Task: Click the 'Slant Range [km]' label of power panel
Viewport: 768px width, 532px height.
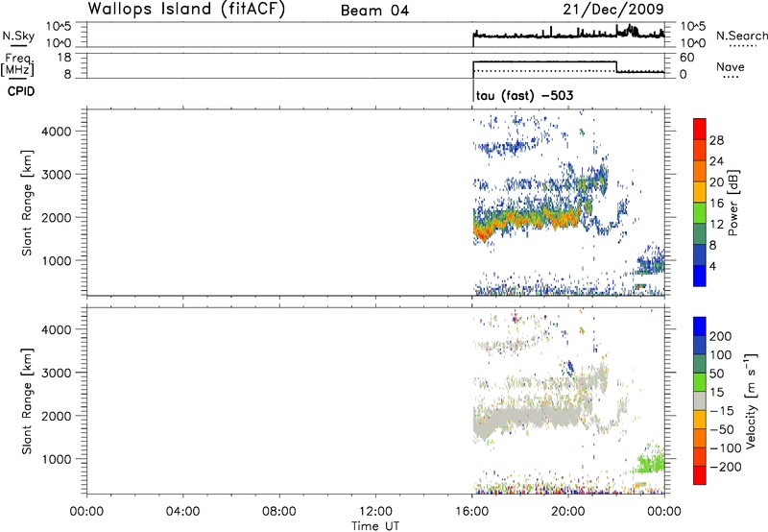Action: [27, 203]
